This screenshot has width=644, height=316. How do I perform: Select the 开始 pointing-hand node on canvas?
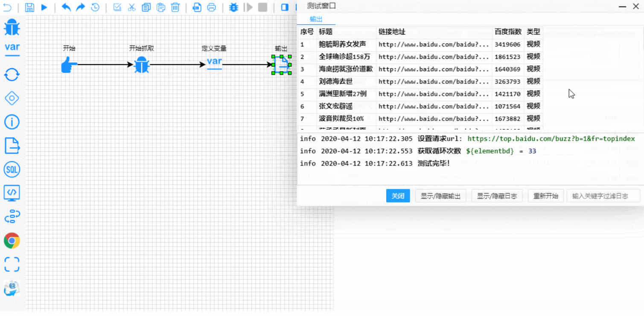(69, 65)
